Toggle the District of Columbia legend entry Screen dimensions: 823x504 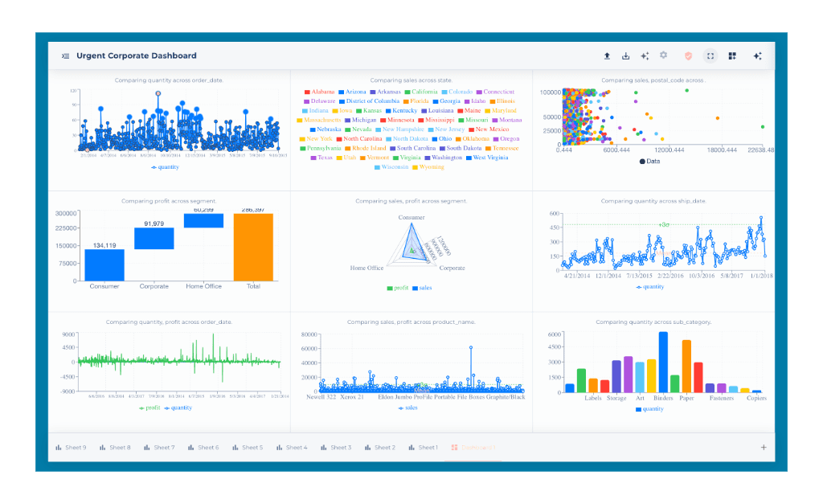coord(369,101)
